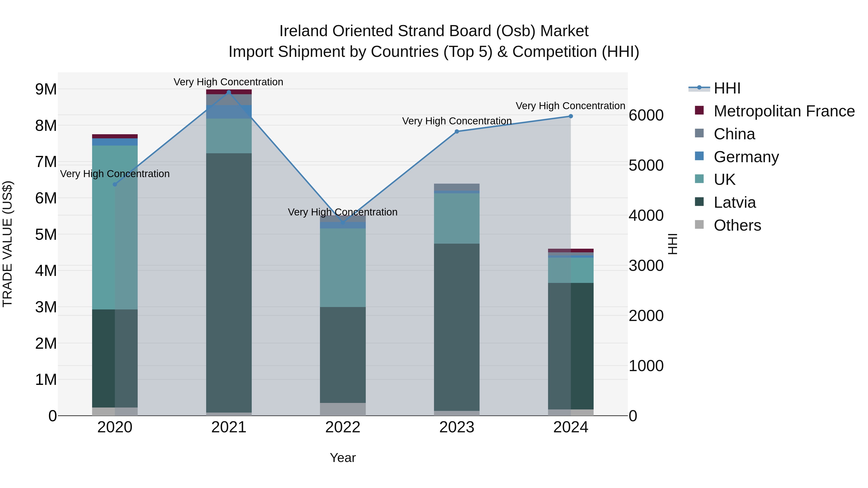Toggle the China legend entry
The height and width of the screenshot is (488, 868).
click(x=725, y=134)
